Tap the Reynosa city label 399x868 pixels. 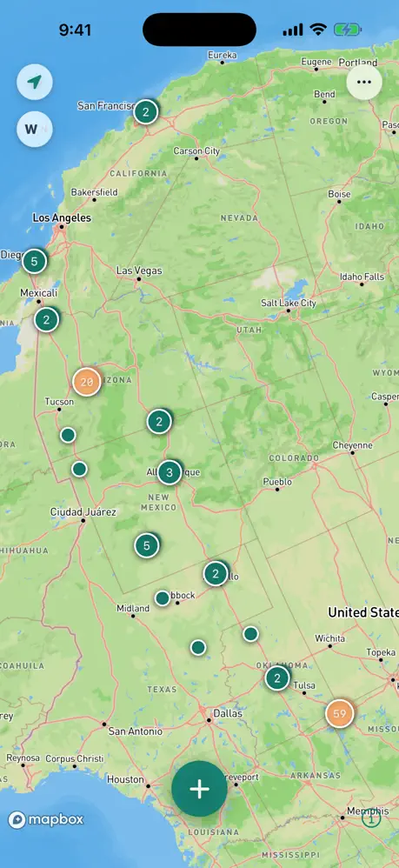23,758
